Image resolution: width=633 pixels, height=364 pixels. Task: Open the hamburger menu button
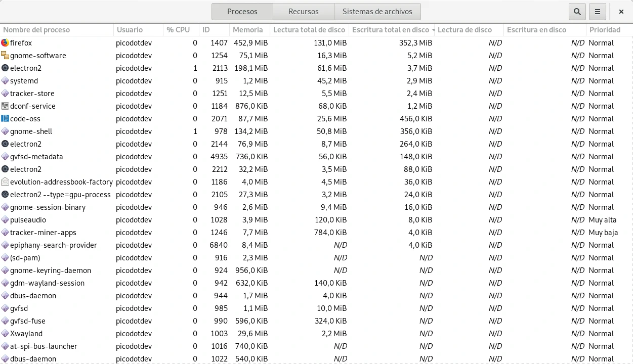pos(598,12)
